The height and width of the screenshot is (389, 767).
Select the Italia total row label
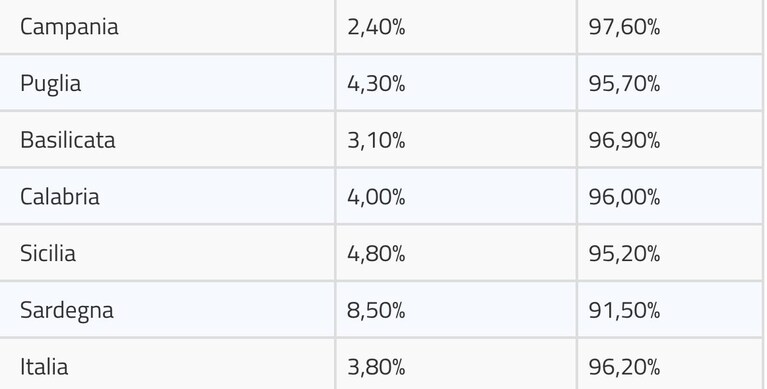point(44,367)
